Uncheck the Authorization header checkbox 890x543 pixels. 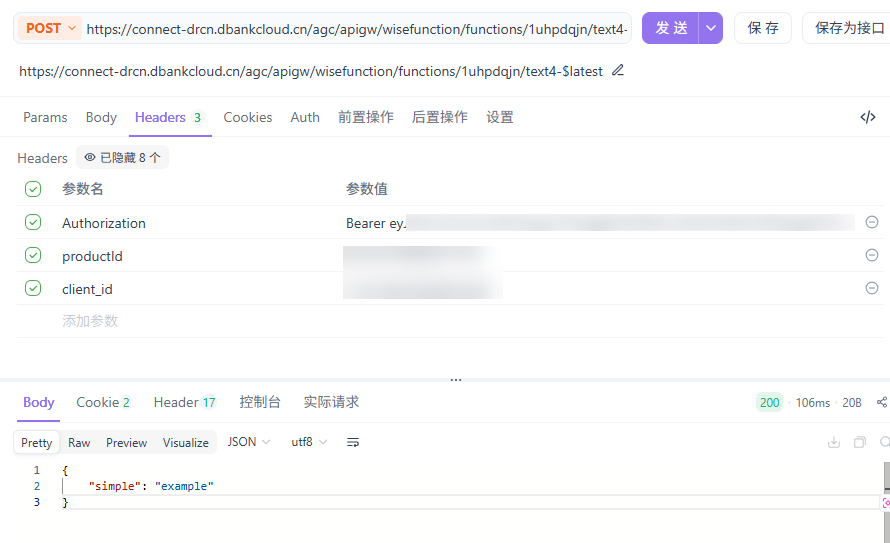[33, 222]
